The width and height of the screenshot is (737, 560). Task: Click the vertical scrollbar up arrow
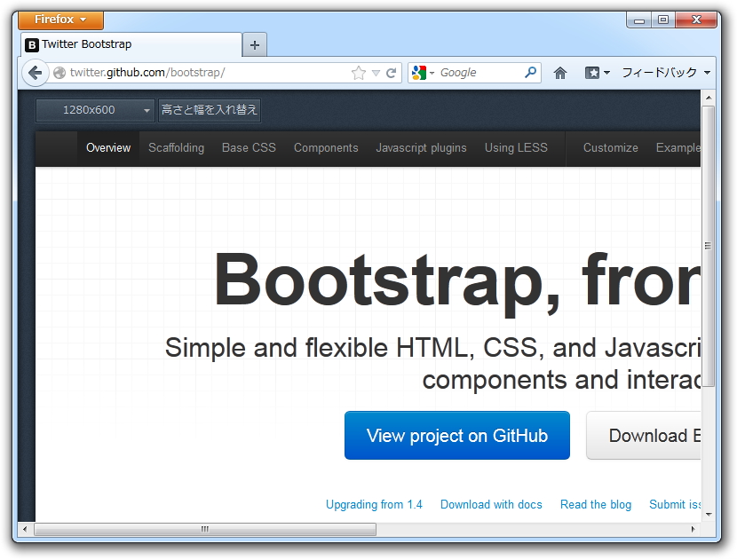pyautogui.click(x=709, y=98)
